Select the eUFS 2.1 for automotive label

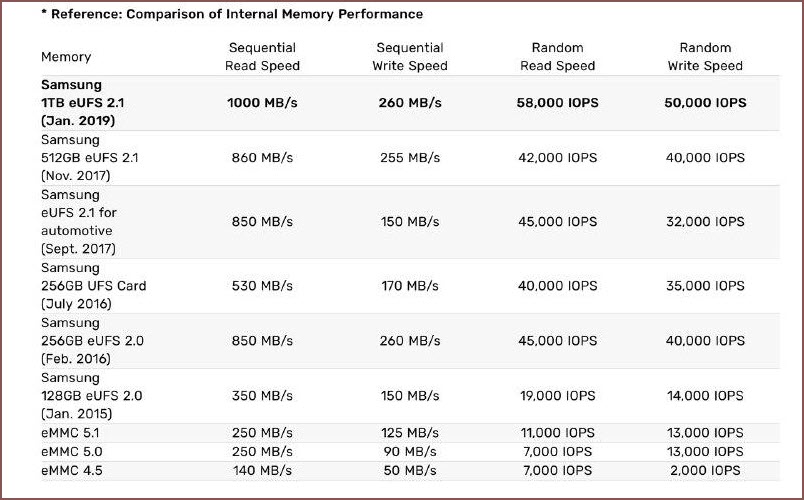coord(79,222)
